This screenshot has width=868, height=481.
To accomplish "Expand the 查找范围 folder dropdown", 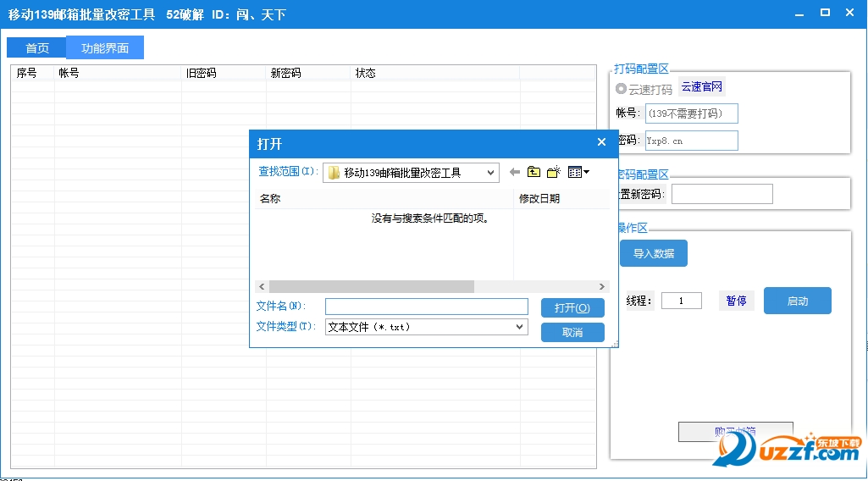I will click(x=490, y=173).
